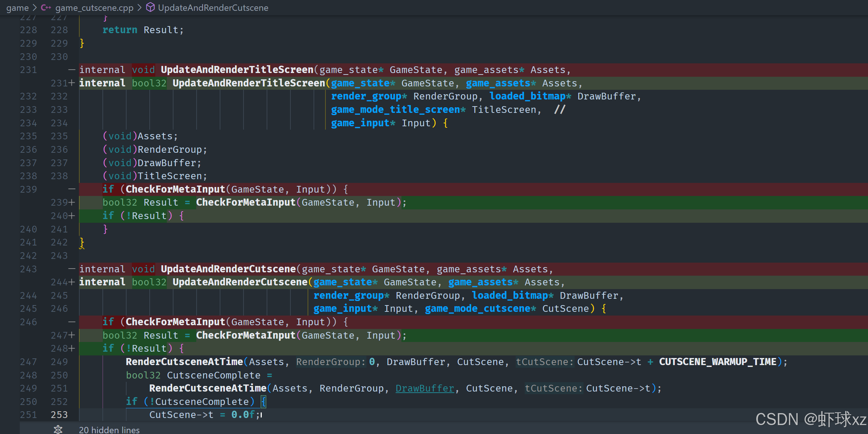This screenshot has width=868, height=434.
Task: Click the CUTSCENE_WARMUP_TIME macro
Action: [x=718, y=362]
